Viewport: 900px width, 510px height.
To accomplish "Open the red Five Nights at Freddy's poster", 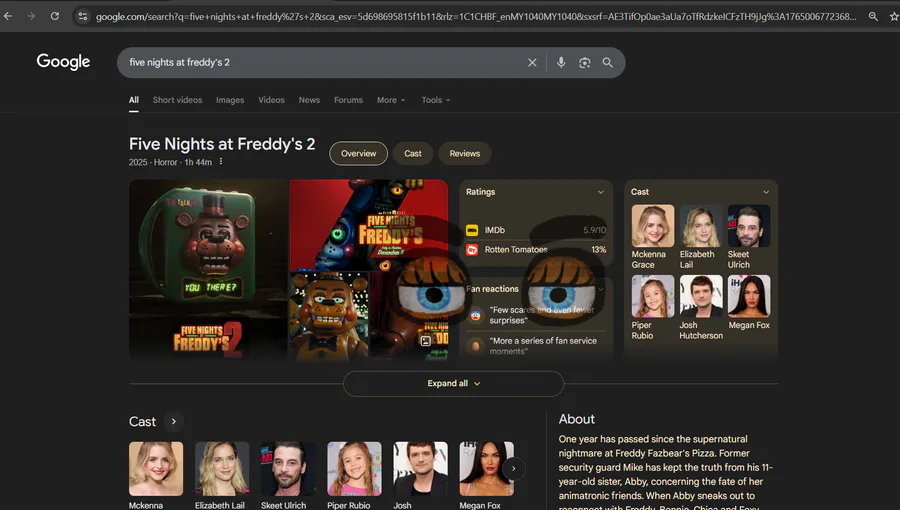I will (x=369, y=225).
